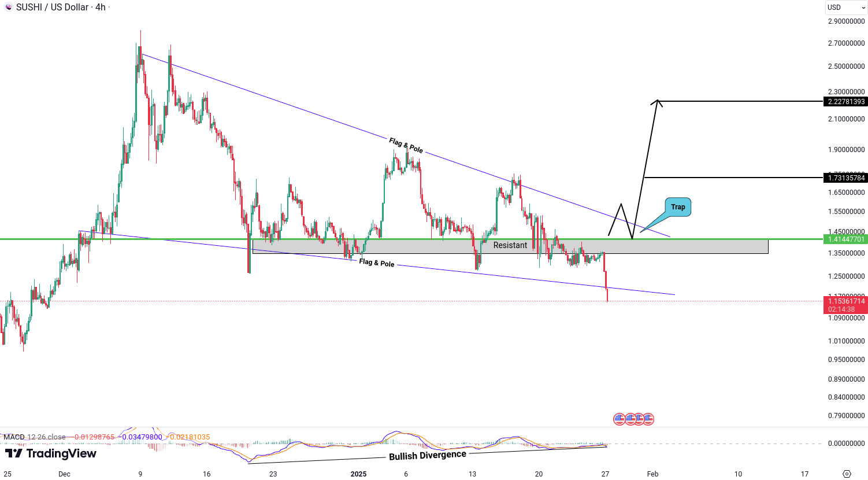Image resolution: width=868 pixels, height=480 pixels.
Task: Click the MACD pane 0.00000000 axis label
Action: [x=846, y=444]
